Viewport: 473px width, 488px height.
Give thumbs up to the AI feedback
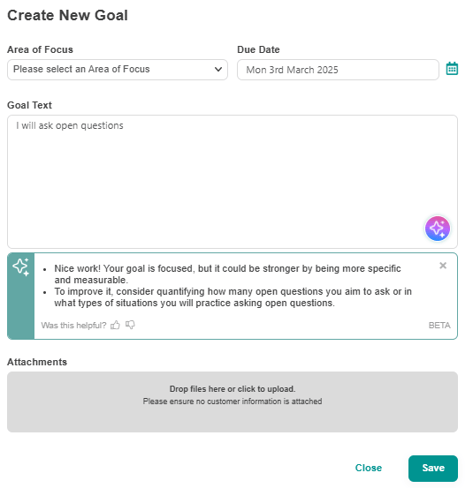[115, 325]
